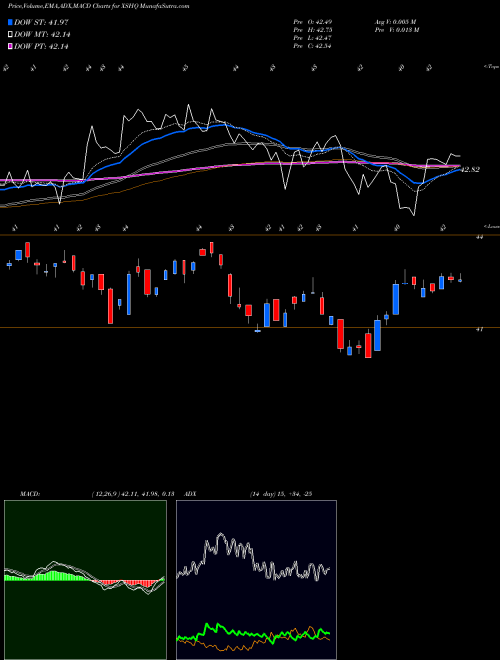
Task: Open the green MACD histogram chart
Action: [x=85, y=580]
